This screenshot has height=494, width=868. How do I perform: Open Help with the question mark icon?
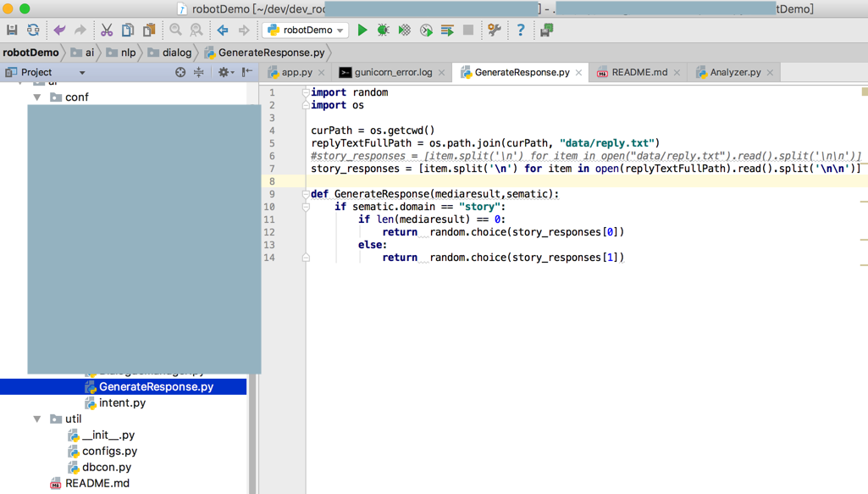(521, 30)
